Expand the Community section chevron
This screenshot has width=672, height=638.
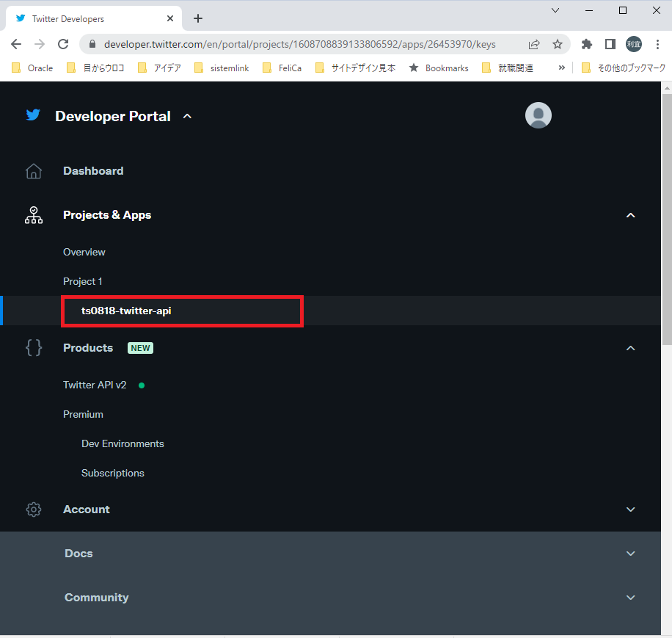click(630, 598)
